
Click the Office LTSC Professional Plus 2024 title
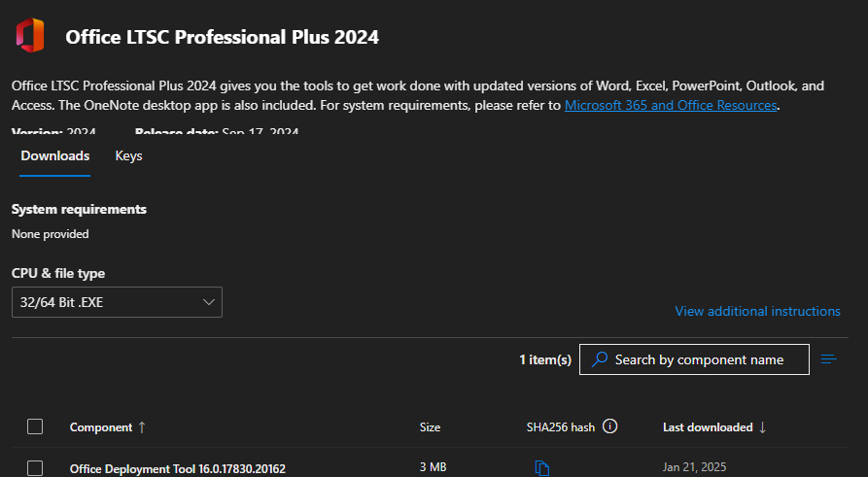point(222,37)
